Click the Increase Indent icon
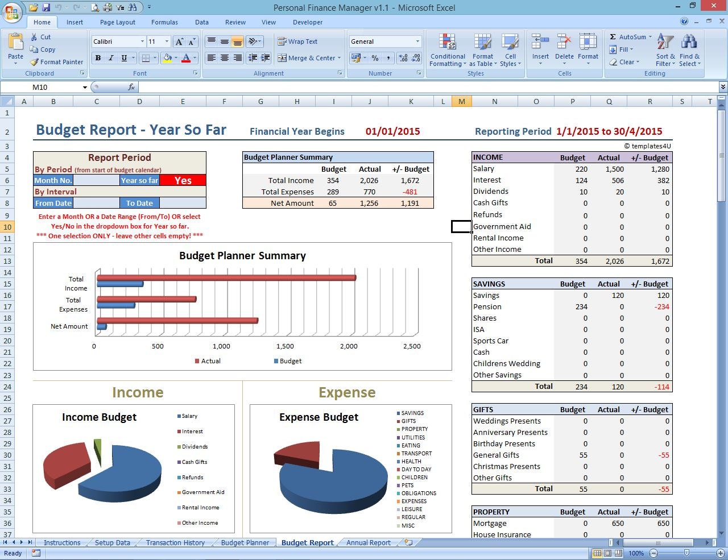728x560 pixels. pos(266,58)
